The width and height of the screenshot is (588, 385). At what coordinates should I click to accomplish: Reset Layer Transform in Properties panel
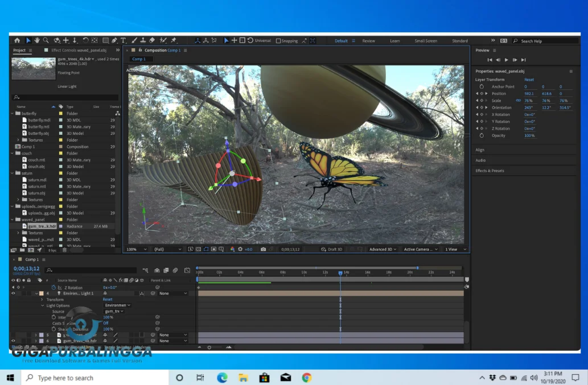click(529, 80)
